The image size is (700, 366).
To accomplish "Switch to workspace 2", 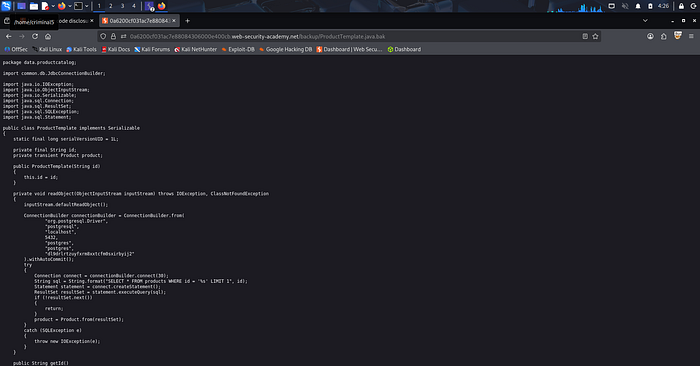I will [x=111, y=6].
